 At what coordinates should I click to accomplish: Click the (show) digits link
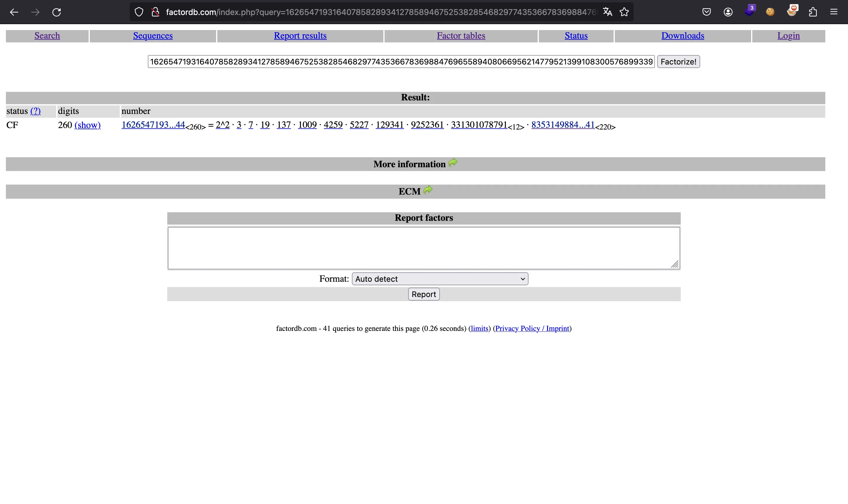[88, 125]
